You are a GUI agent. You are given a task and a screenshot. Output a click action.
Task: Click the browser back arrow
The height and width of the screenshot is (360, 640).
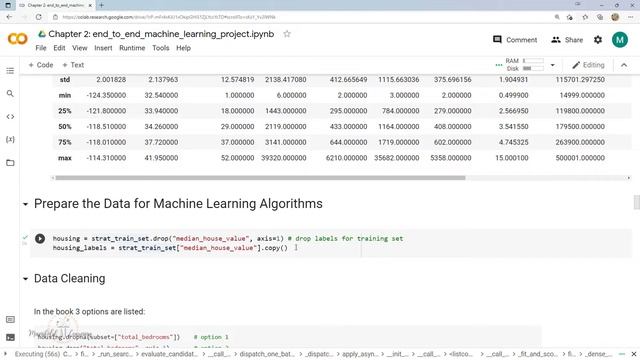pyautogui.click(x=9, y=17)
